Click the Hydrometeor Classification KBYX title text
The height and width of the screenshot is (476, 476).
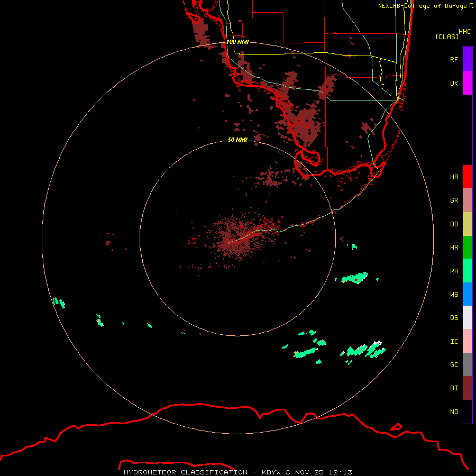(237, 472)
